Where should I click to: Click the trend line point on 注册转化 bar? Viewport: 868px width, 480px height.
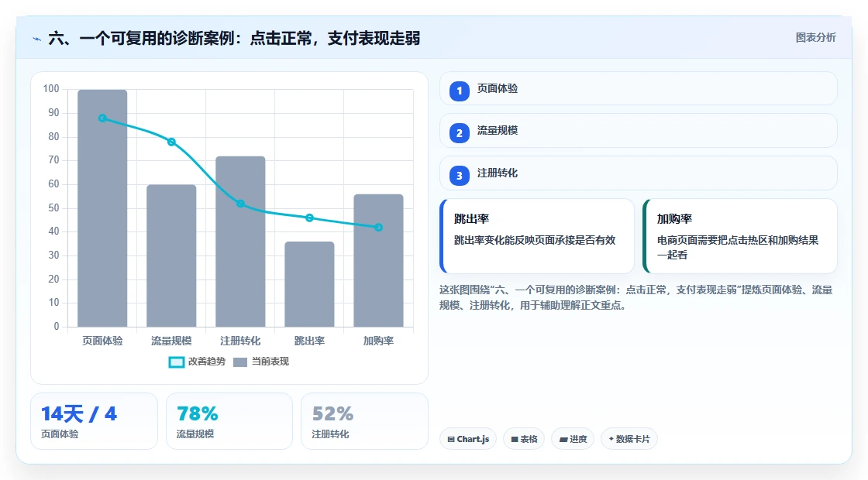coord(240,204)
